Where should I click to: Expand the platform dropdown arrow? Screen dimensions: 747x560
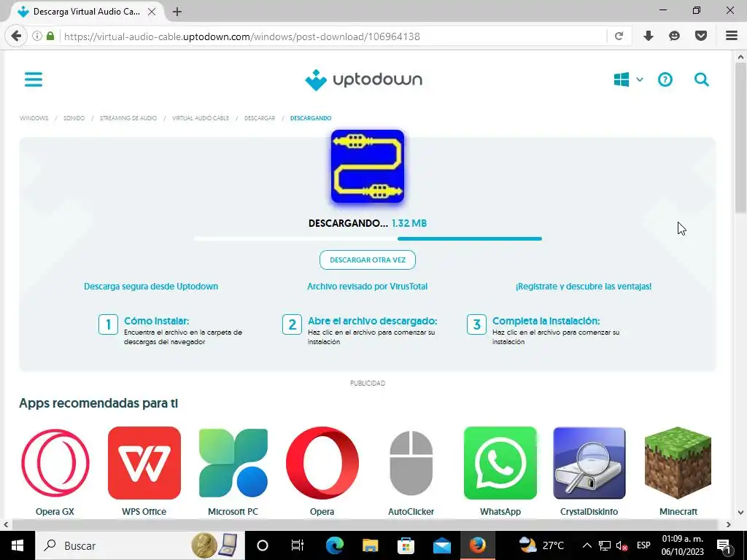640,79
